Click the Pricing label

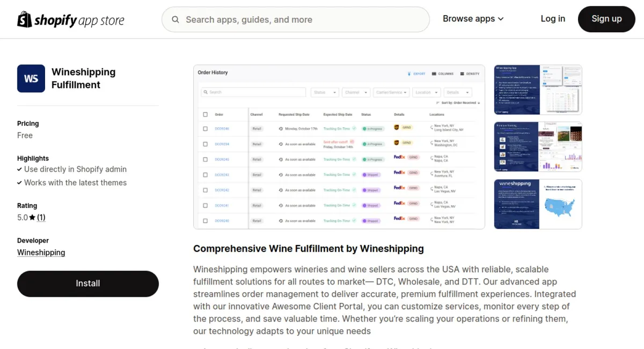tap(28, 123)
